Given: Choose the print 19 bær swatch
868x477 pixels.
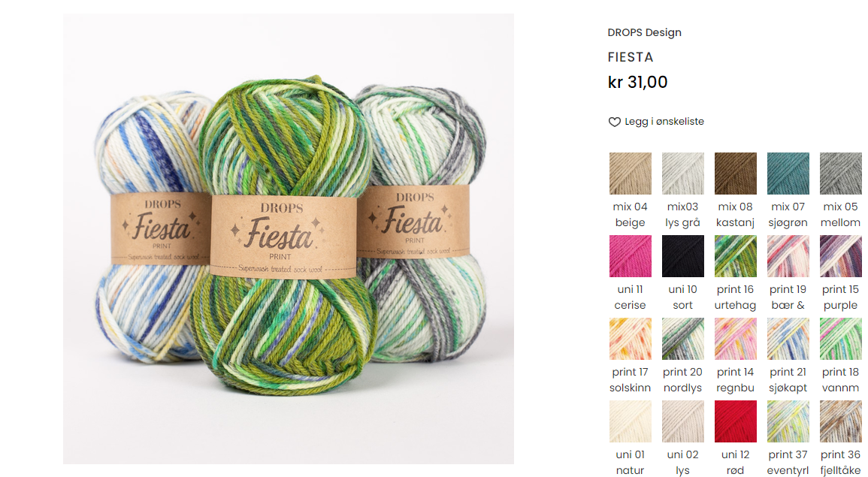Looking at the screenshot, I should 788,256.
